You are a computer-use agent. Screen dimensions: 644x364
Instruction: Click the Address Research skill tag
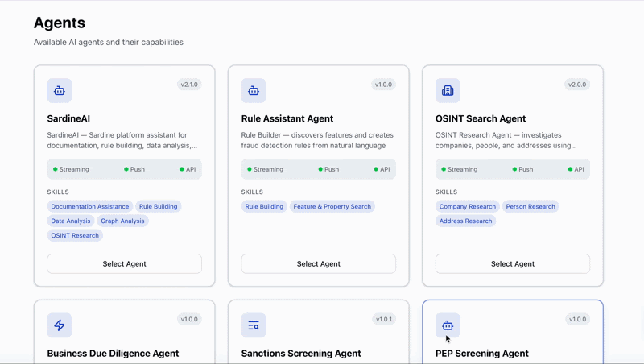tap(466, 221)
